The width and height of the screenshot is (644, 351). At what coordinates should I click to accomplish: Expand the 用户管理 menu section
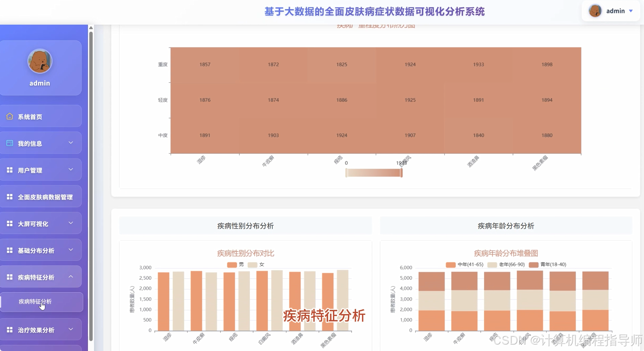[x=41, y=170]
